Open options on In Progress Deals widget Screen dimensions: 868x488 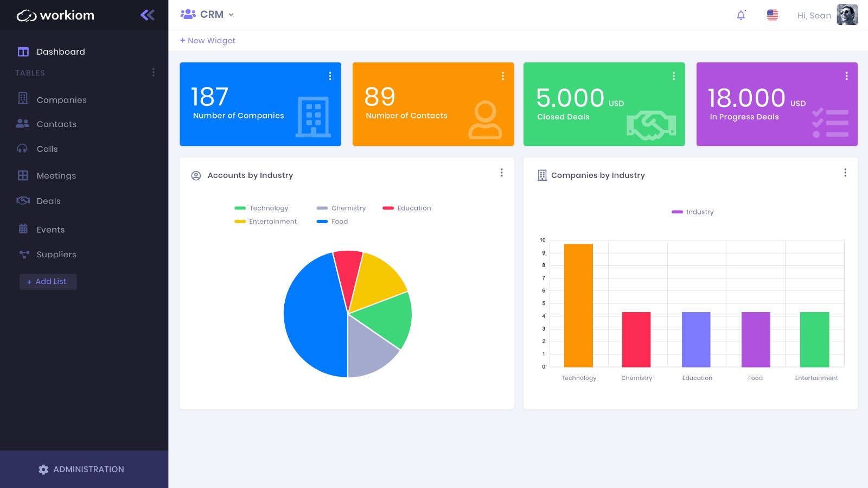846,76
